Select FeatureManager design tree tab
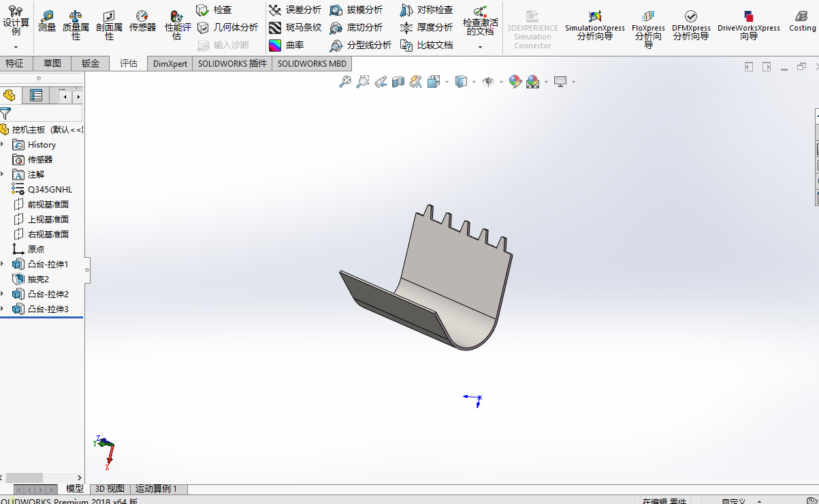This screenshot has width=819, height=504. tap(10, 96)
